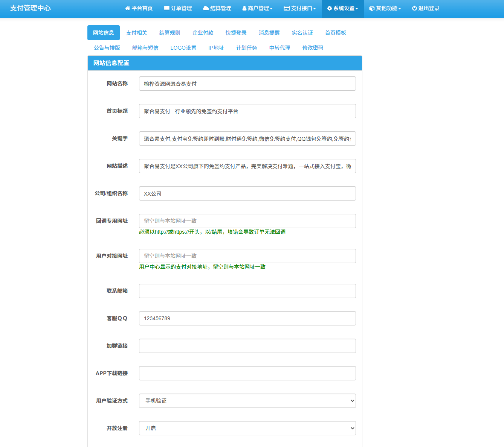Switch to the 邮箱与短信 tab
Image resolution: width=504 pixels, height=447 pixels.
click(145, 48)
